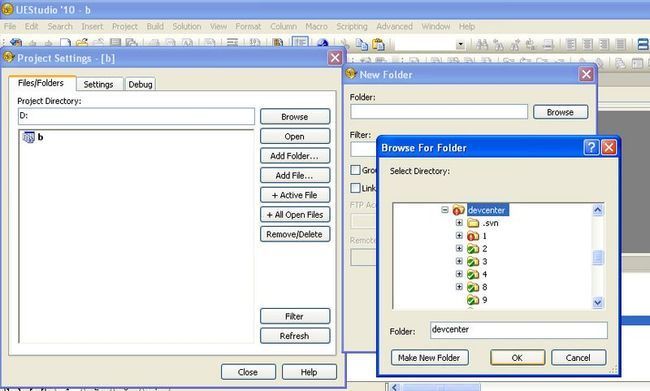The image size is (650, 391).
Task: Cancel the Browse For Folder dialog
Action: coord(578,357)
